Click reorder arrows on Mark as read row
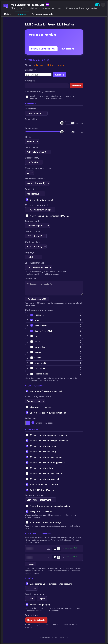 pos(80,315)
